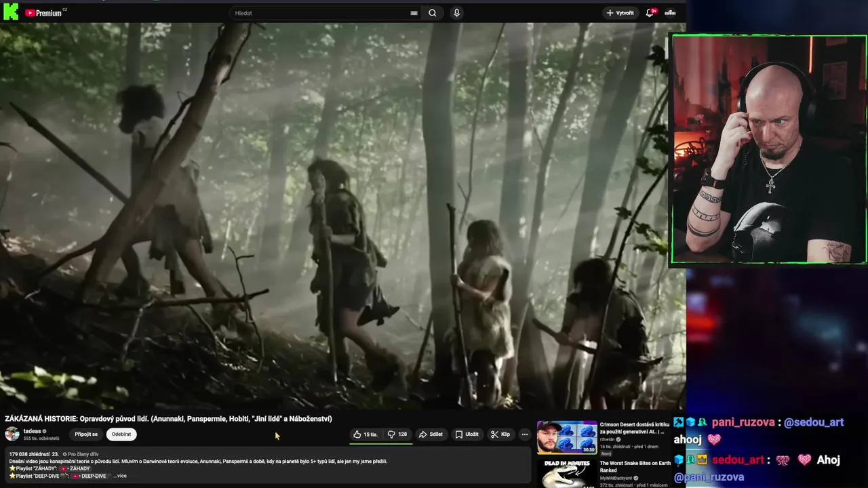Click the Sdílet share button
868x488 pixels.
431,434
